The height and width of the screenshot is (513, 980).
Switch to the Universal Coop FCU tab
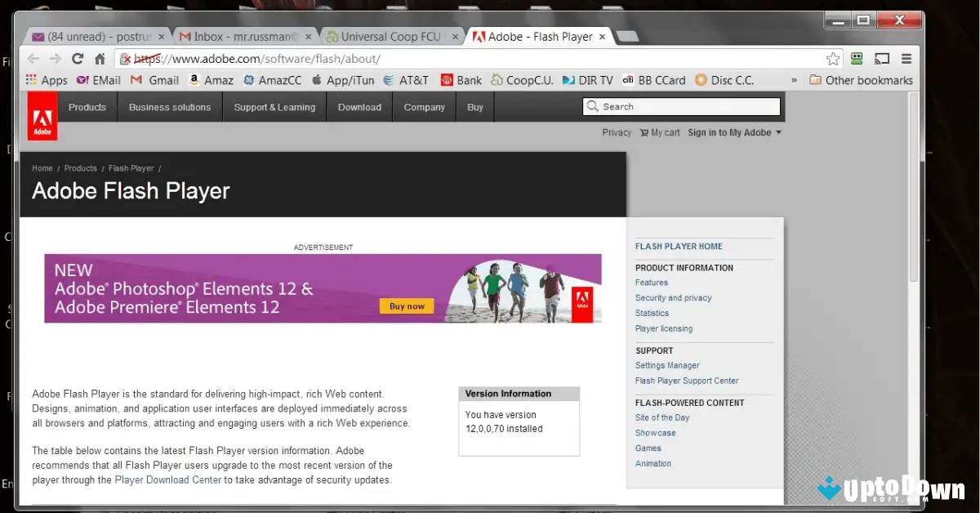[384, 36]
